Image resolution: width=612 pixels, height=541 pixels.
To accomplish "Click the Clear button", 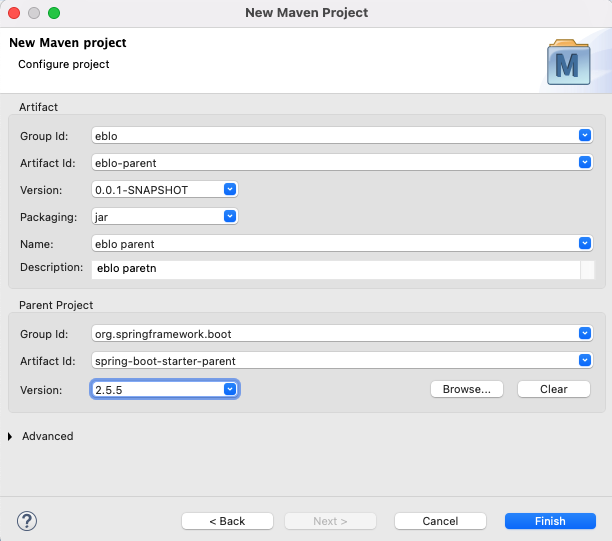I will click(x=554, y=389).
